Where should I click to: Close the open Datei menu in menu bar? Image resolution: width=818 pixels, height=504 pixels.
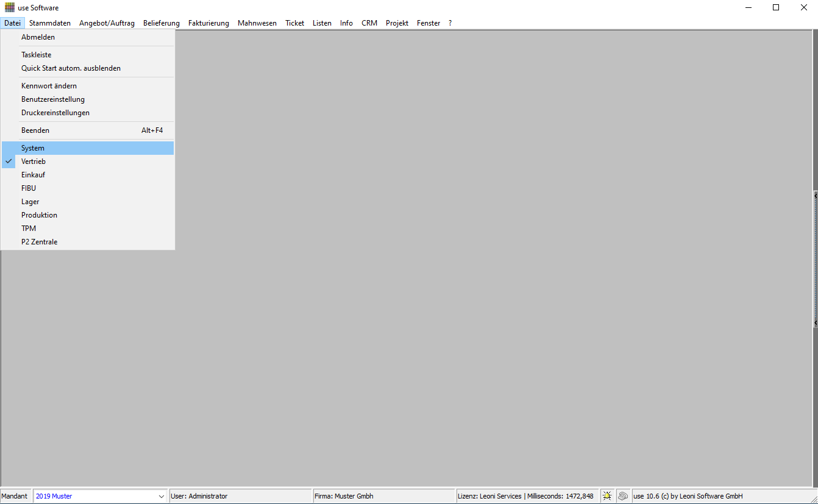click(13, 23)
